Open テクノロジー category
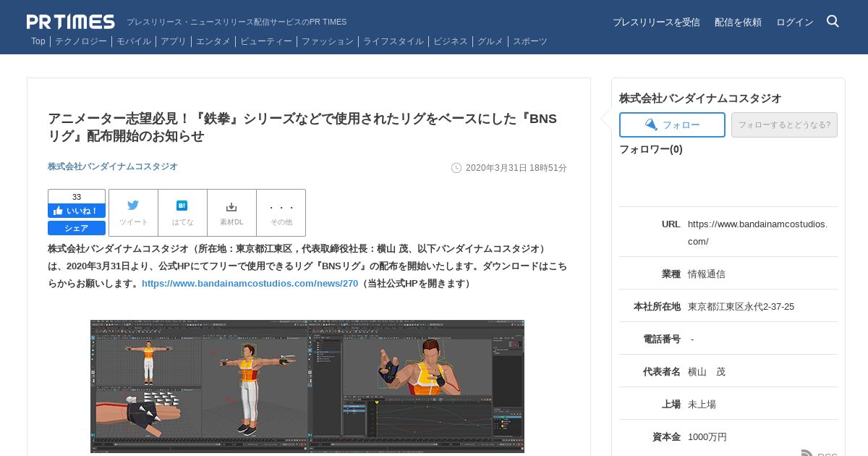 [81, 41]
